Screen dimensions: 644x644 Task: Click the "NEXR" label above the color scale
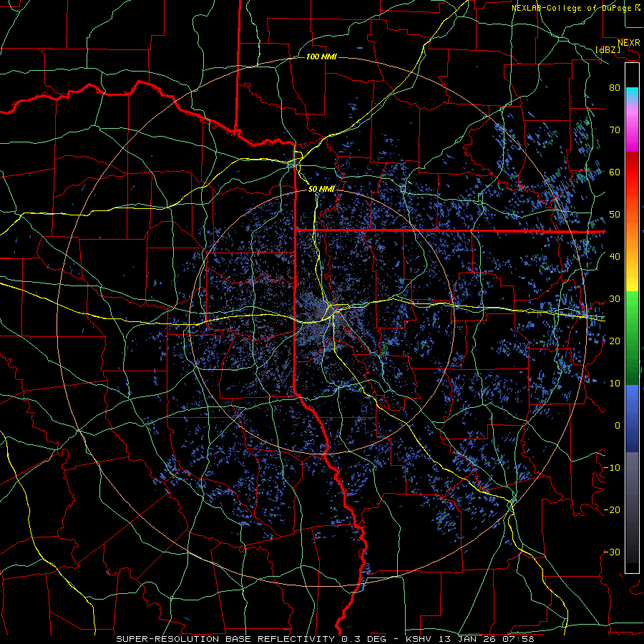pos(629,43)
